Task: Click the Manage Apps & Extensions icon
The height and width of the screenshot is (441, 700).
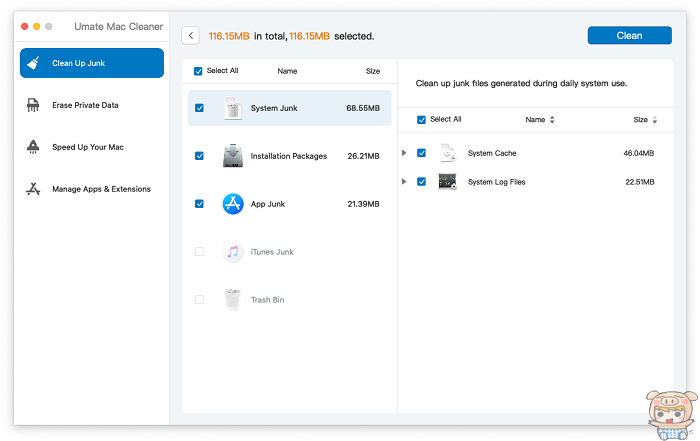Action: point(33,189)
